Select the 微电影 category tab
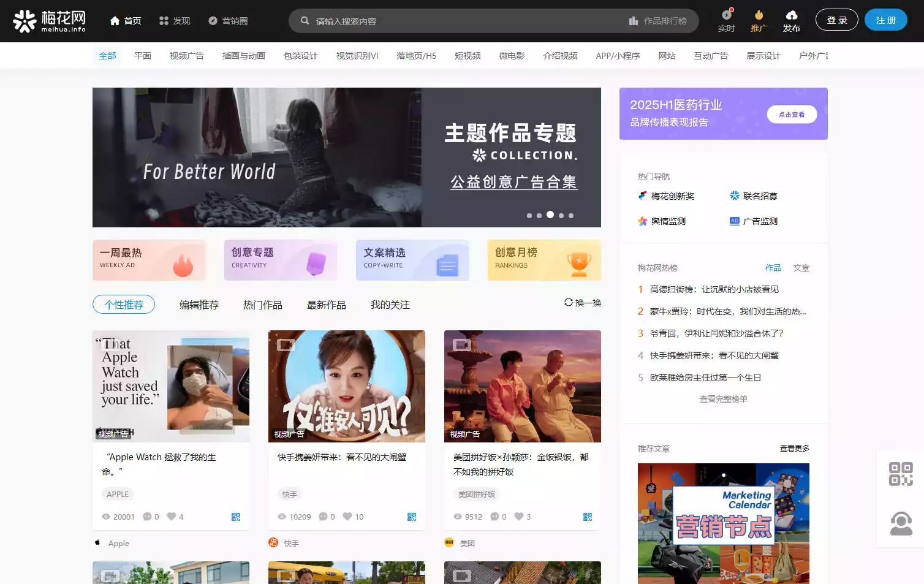Screen dimensions: 924x584 tap(512, 56)
